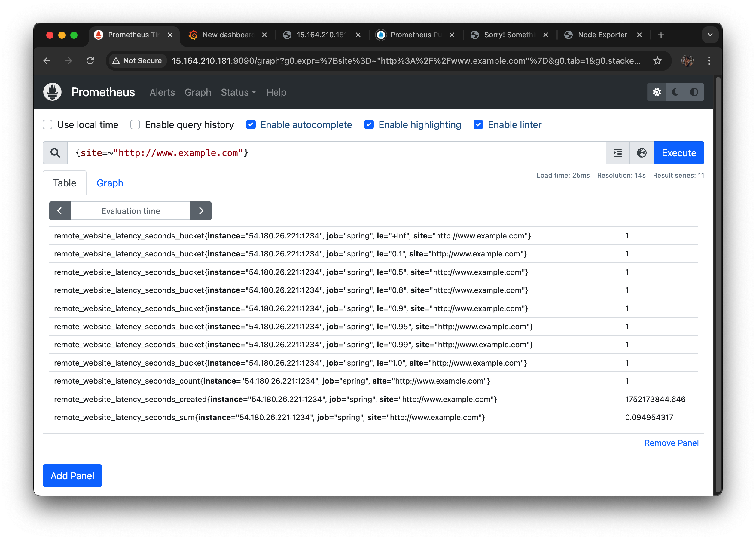
Task: Open the metrics explorer globe icon
Action: coord(641,153)
